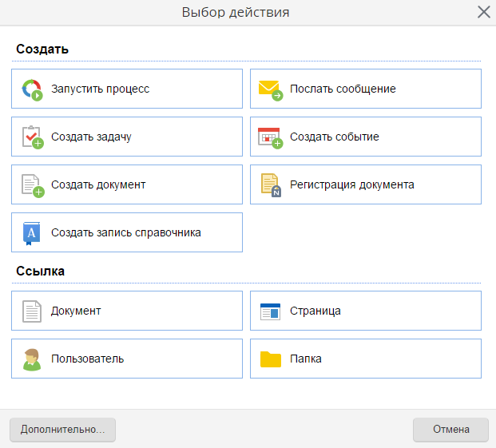Pick the Создать задачу tile label
This screenshot has height=448, width=496.
click(91, 137)
